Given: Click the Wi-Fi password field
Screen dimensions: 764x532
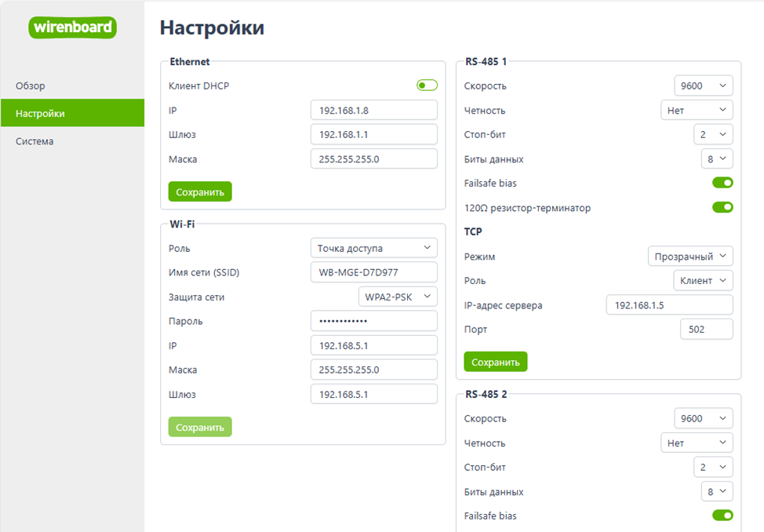Looking at the screenshot, I should 373,321.
